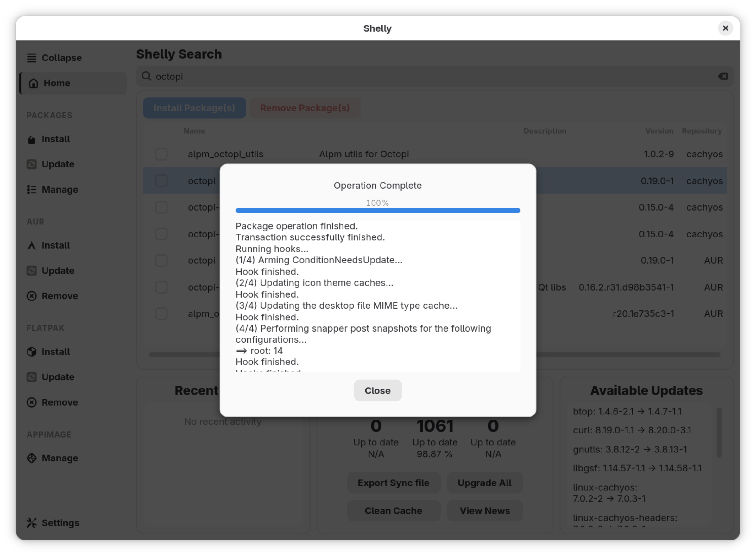Image resolution: width=756 pixels, height=556 pixels.
Task: Click the Packages Manage list icon
Action: [x=32, y=189]
